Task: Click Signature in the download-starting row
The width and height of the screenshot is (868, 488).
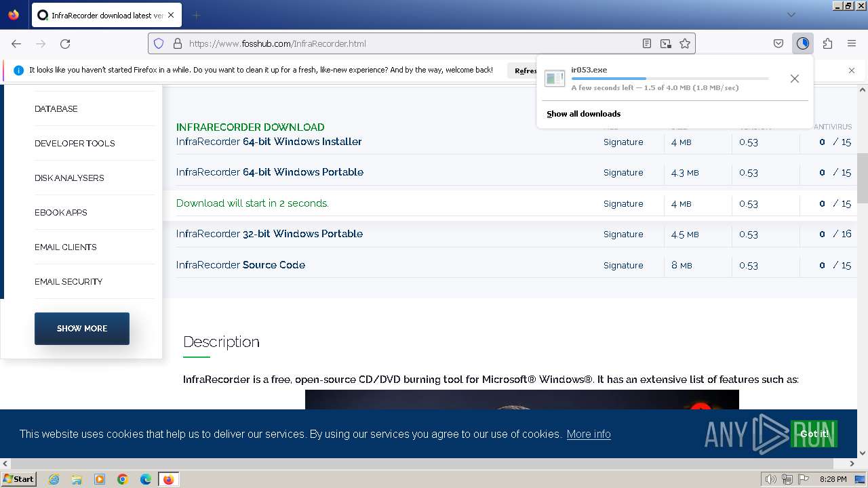Action: pos(623,204)
